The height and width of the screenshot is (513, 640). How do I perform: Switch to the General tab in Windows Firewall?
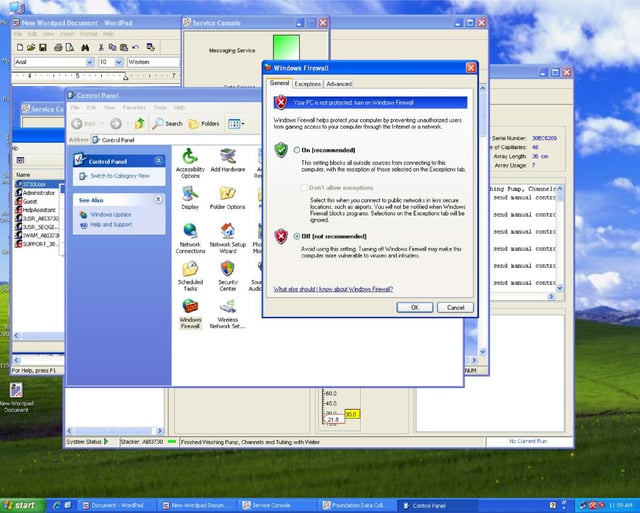280,83
